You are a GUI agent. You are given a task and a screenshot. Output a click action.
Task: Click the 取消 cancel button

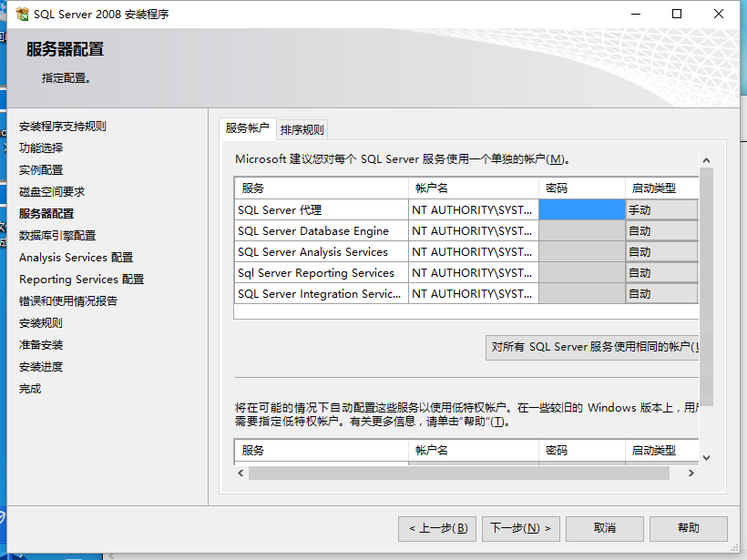[x=605, y=528]
